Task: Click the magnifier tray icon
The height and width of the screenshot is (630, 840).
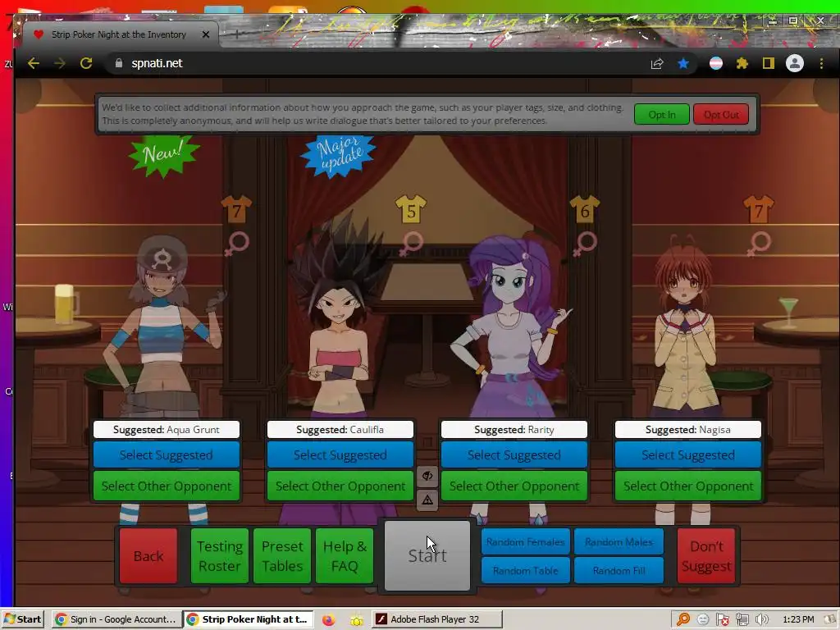Action: 683,619
